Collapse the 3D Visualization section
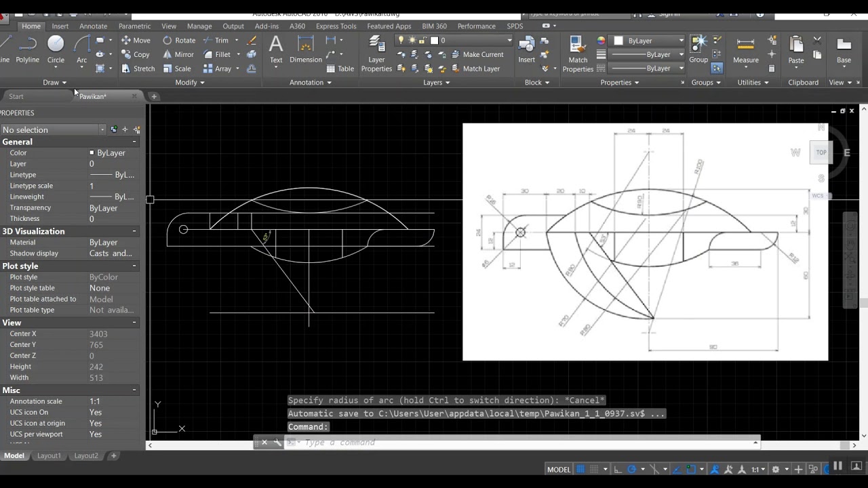The height and width of the screenshot is (488, 868). 134,231
